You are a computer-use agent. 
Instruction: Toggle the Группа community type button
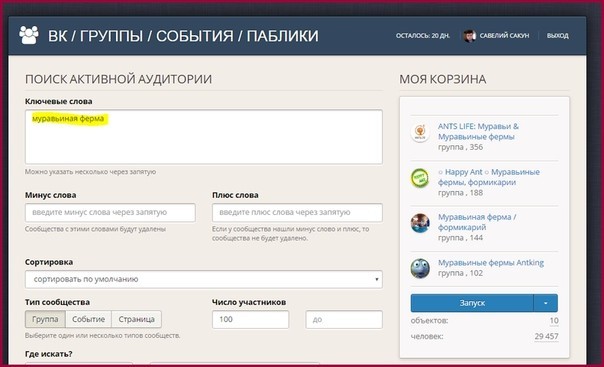coord(45,319)
